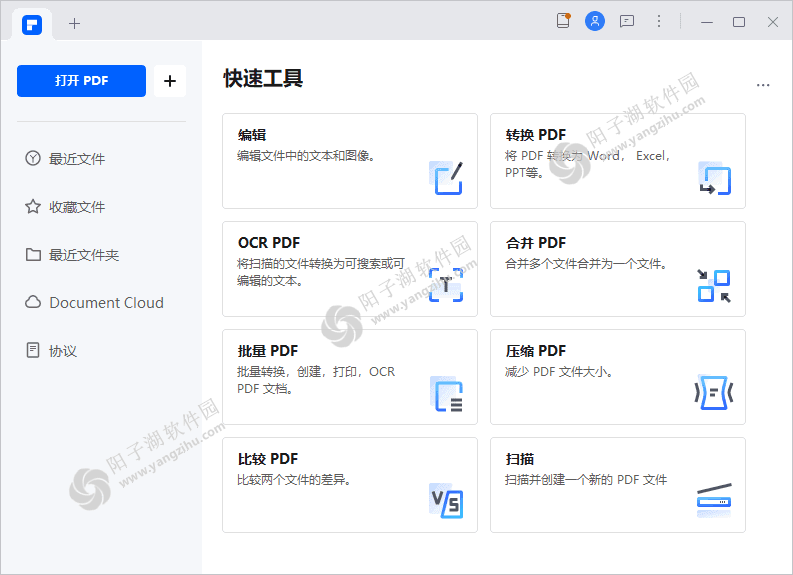This screenshot has width=793, height=575.
Task: Click the document icon next to 协议
Action: coord(33,350)
